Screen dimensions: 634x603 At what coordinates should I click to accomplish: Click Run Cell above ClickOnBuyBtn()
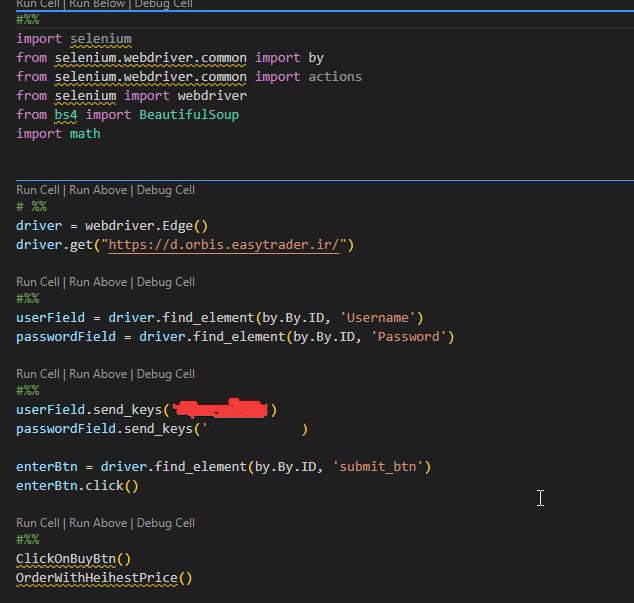coord(38,523)
